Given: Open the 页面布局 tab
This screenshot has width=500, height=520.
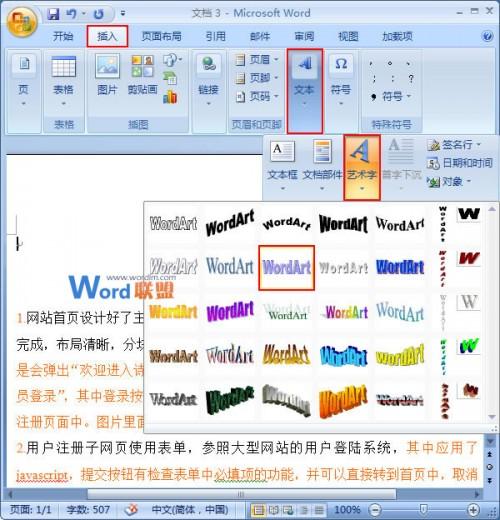Looking at the screenshot, I should point(162,36).
